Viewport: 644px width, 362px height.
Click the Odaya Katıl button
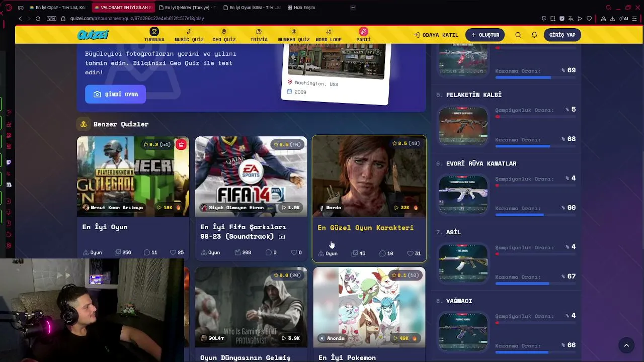coord(436,35)
